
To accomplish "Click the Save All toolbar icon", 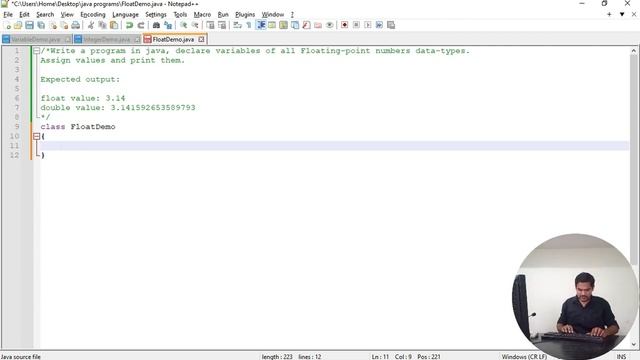I will [41, 25].
